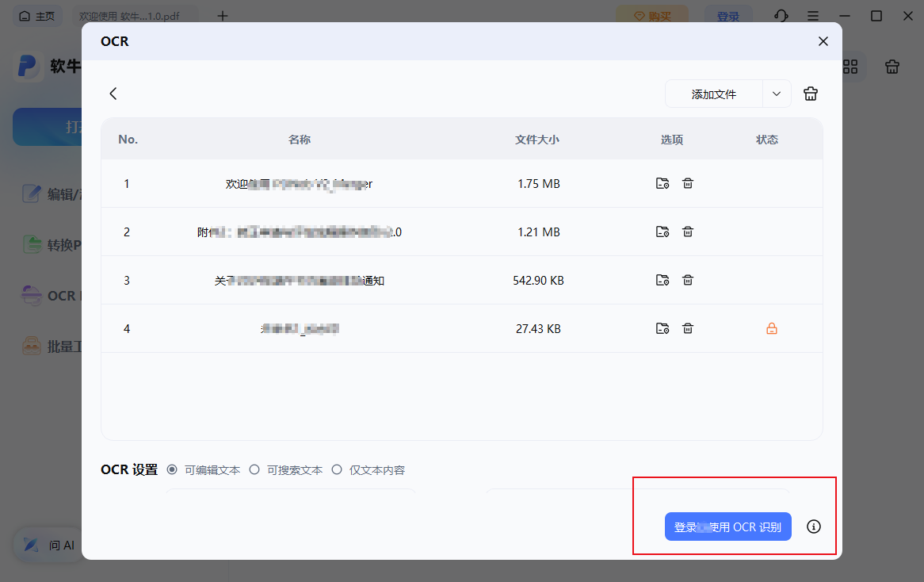Expand the 添加文件 dropdown arrow

pyautogui.click(x=777, y=94)
